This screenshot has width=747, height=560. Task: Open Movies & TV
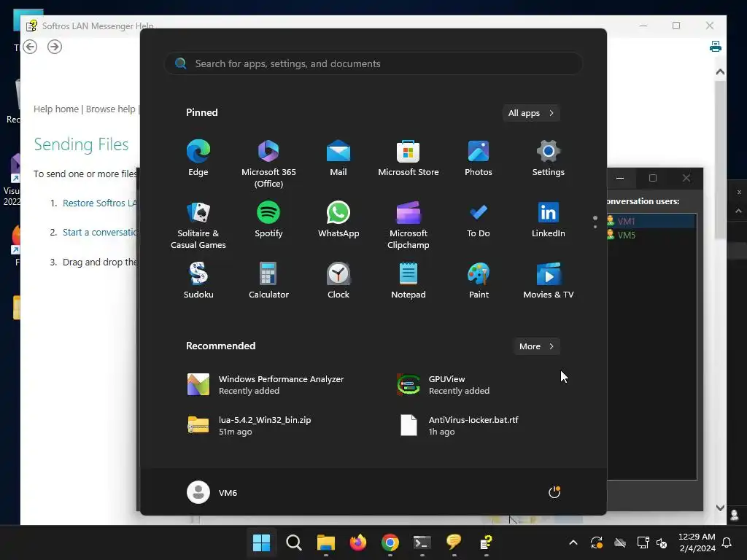[549, 281]
